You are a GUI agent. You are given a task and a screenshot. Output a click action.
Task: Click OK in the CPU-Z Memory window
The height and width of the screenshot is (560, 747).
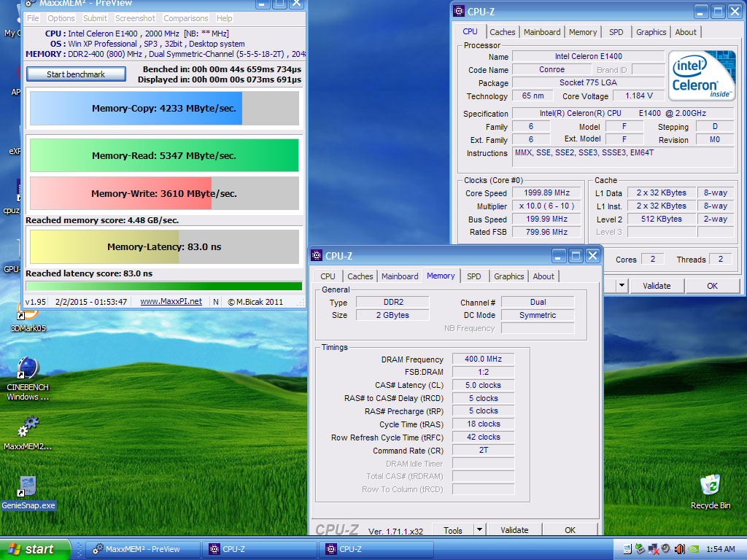pos(570,530)
